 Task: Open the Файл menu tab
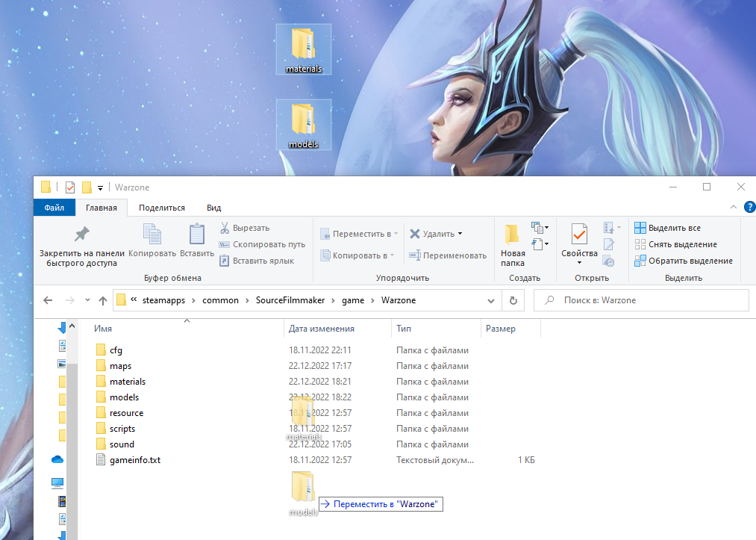click(x=54, y=208)
